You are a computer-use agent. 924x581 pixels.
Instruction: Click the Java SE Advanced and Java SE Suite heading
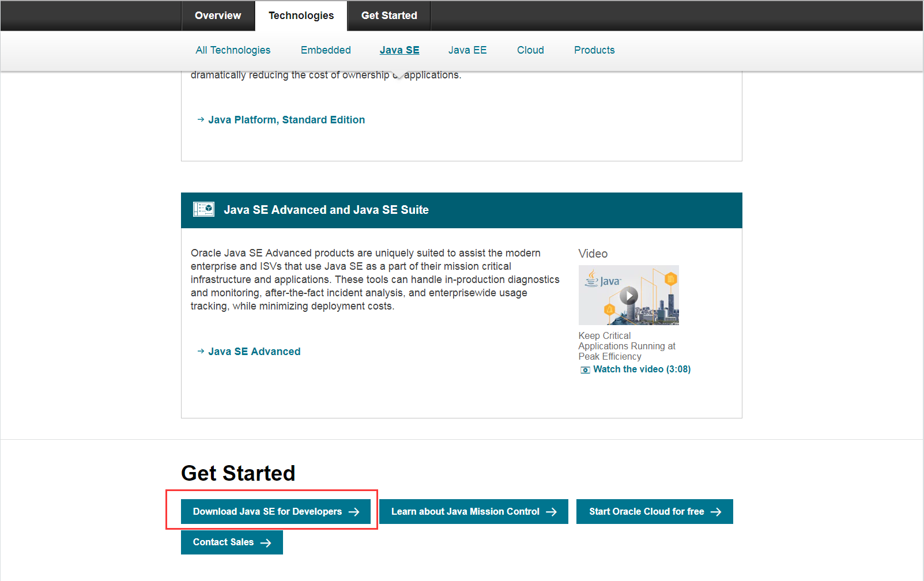[x=326, y=210]
